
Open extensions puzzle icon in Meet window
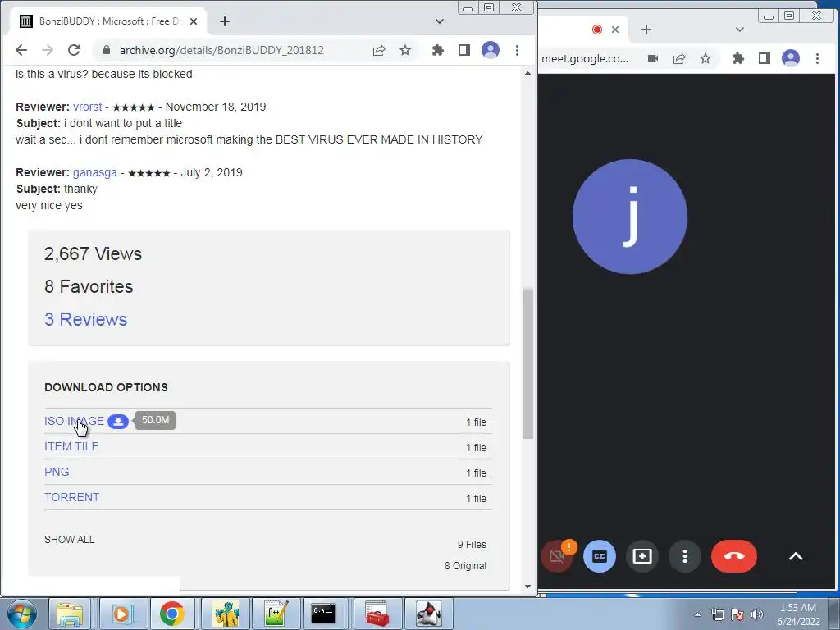tap(738, 58)
